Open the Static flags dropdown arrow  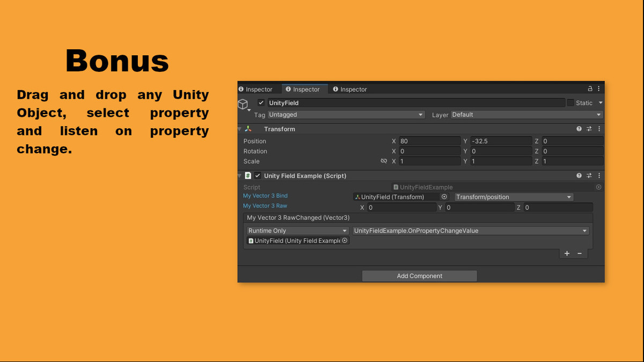[601, 102]
